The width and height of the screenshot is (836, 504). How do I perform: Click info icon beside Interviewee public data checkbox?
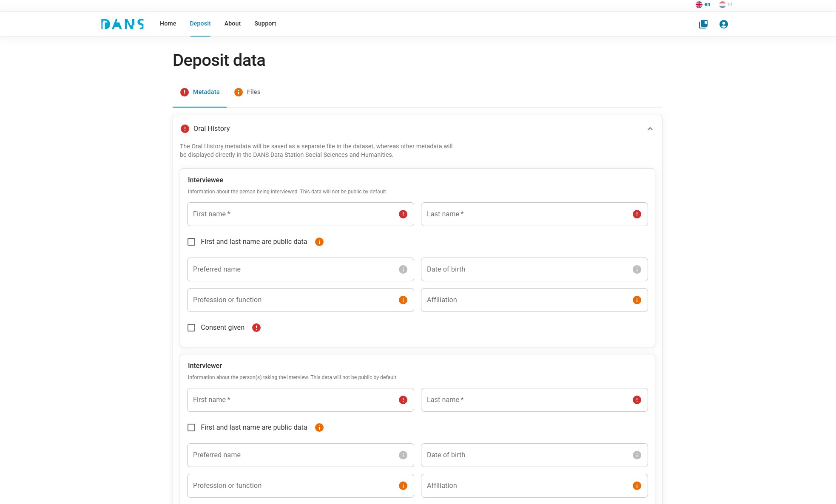[319, 242]
